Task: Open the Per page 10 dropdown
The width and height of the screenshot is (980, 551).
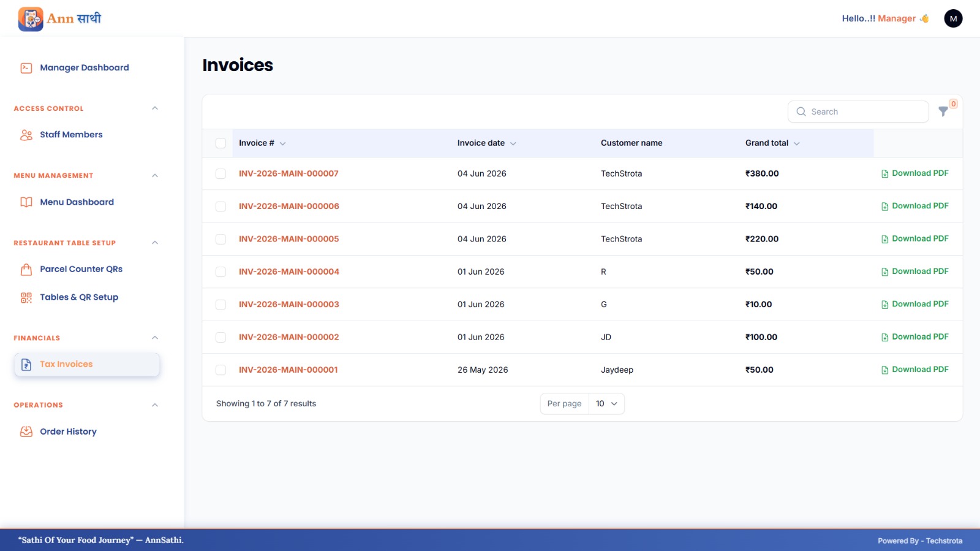Action: click(606, 404)
